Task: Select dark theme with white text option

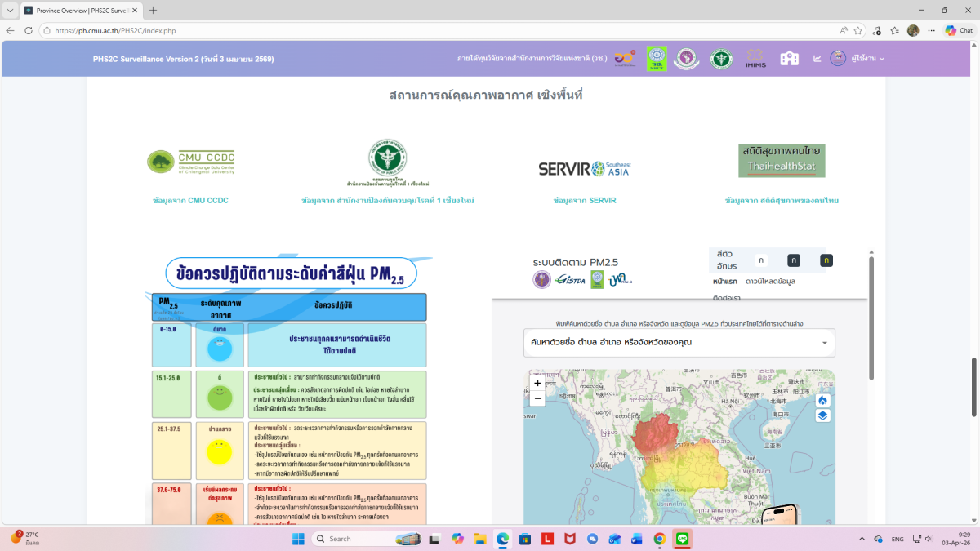Action: (x=793, y=260)
